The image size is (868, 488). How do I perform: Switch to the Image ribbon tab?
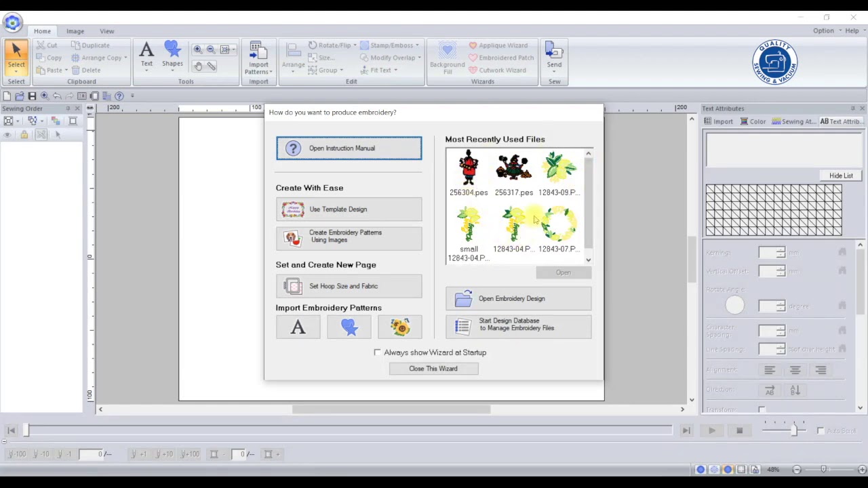click(x=75, y=31)
